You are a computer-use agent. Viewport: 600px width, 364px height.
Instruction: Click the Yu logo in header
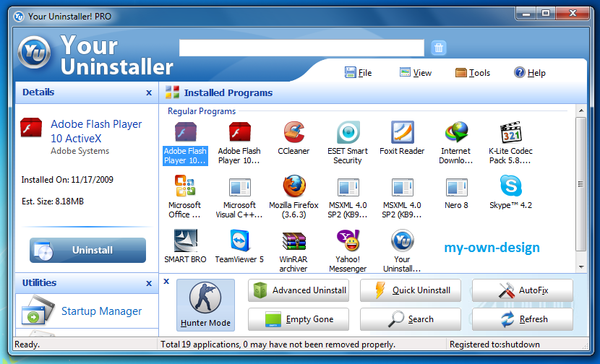(x=34, y=53)
